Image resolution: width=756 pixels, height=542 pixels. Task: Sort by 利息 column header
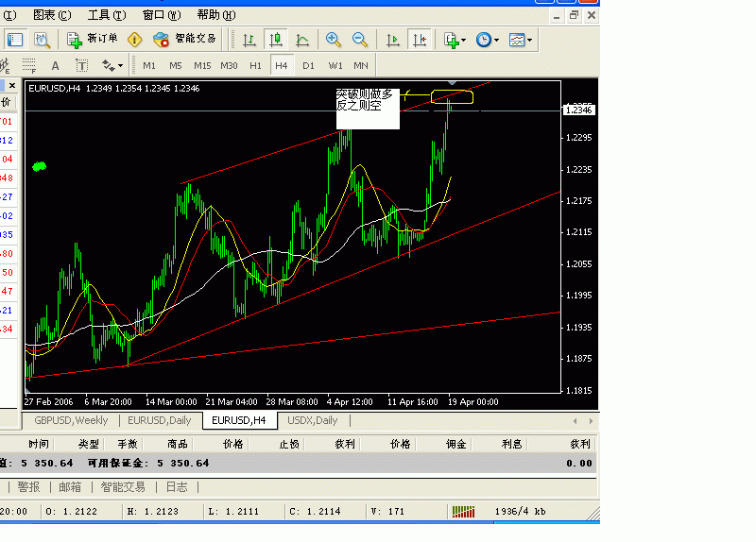(512, 444)
